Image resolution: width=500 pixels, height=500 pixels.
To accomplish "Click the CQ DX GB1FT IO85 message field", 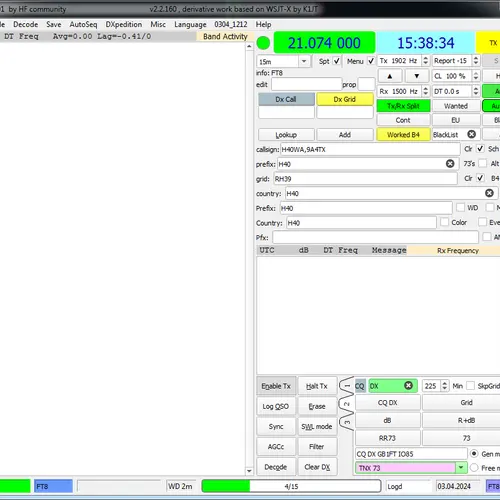I will click(411, 454).
